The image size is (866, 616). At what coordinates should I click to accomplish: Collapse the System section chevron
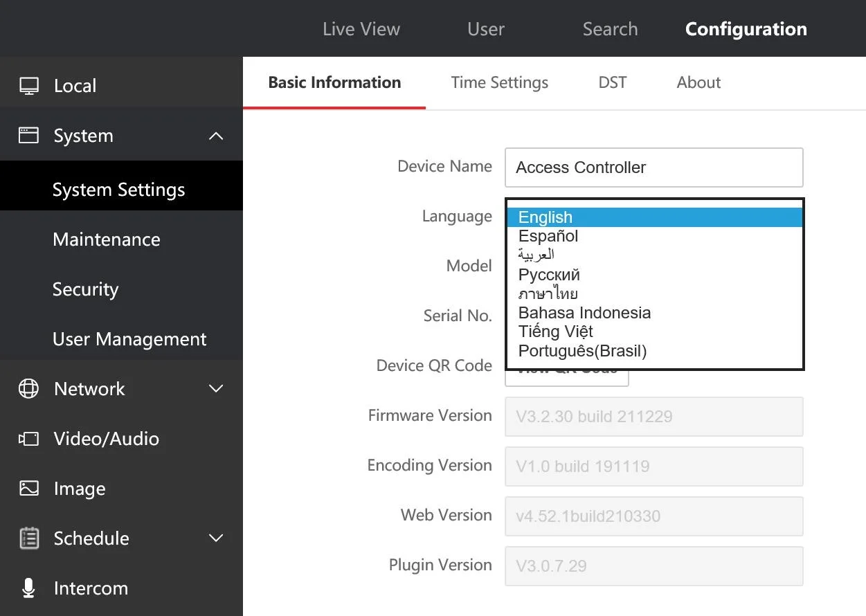pyautogui.click(x=216, y=136)
